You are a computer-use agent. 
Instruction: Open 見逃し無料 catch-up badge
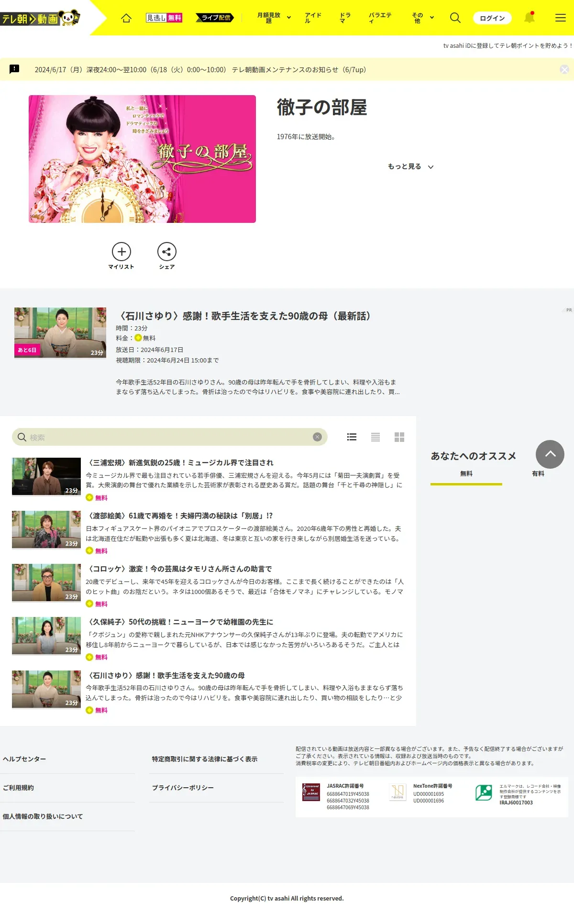[x=164, y=18]
